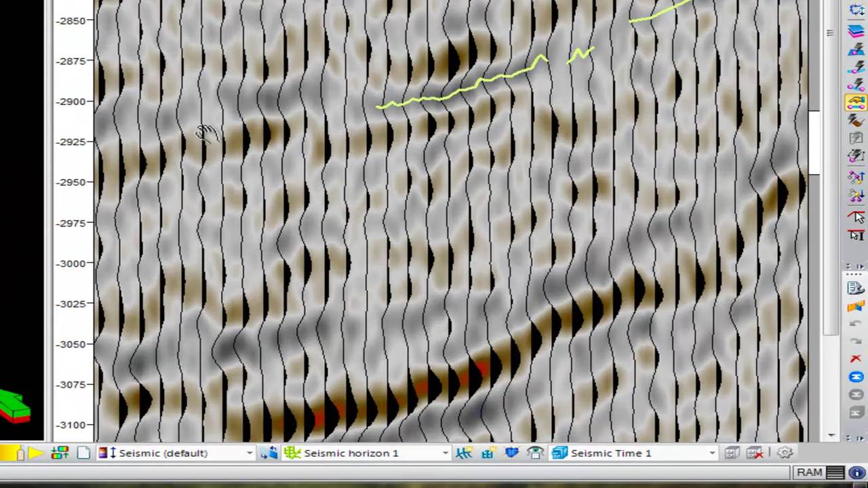The height and width of the screenshot is (488, 868).
Task: Select the horizon seeded autotrack tool, third from top
Action: [x=856, y=49]
